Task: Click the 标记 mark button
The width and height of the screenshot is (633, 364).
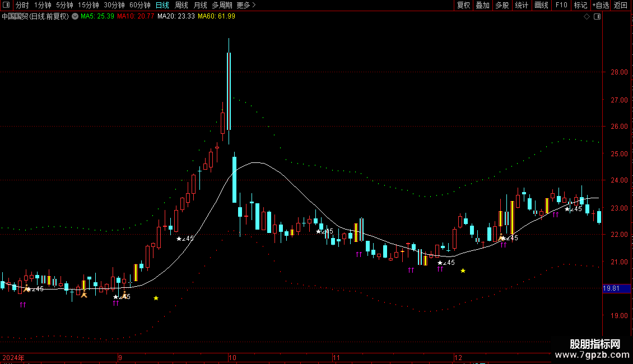Action: (580, 5)
